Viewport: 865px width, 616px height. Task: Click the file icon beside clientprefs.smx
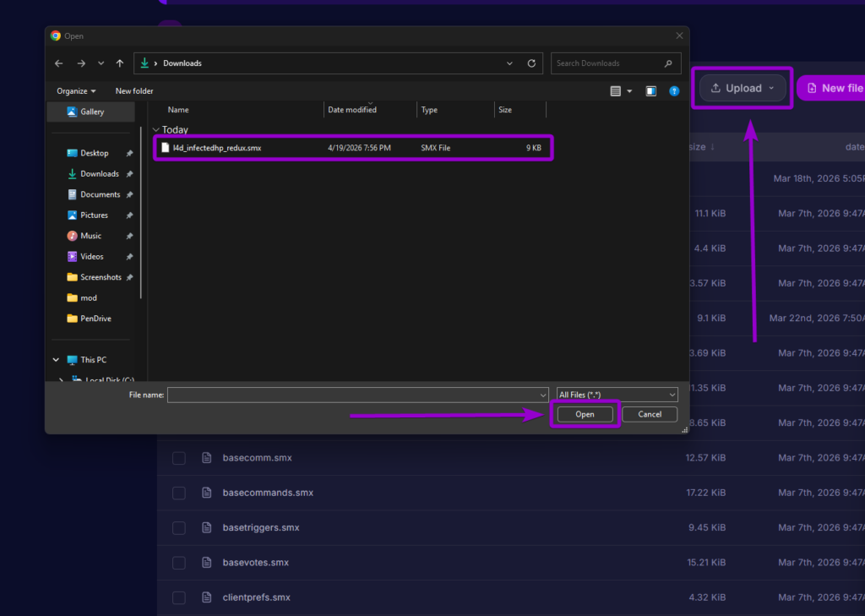[x=207, y=597]
